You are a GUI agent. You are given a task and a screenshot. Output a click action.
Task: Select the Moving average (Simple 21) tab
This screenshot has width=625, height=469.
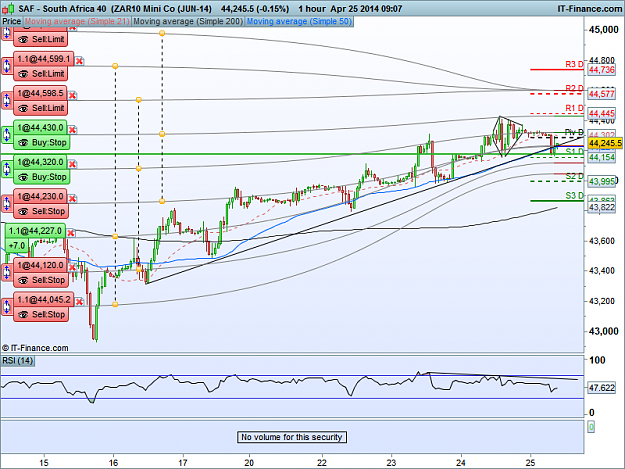pyautogui.click(x=77, y=21)
